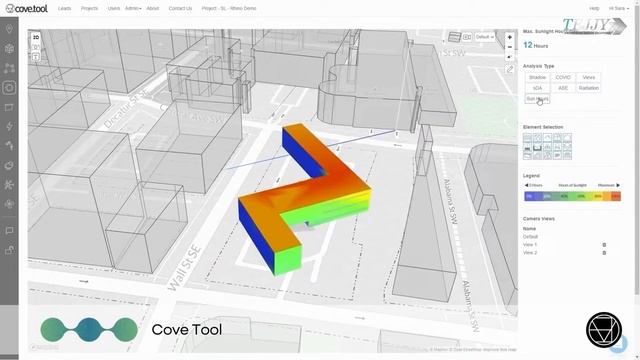Click the blue end of legend color bar
640x360 pixels.
point(530,196)
